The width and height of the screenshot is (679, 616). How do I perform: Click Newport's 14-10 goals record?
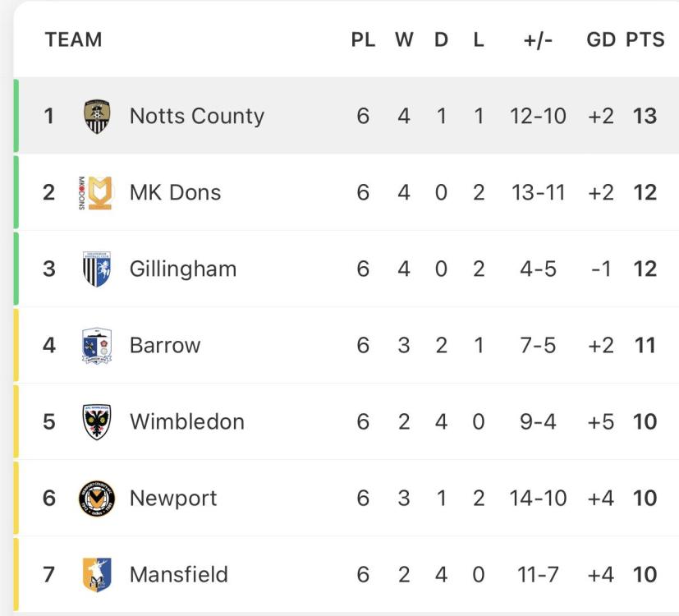point(538,498)
